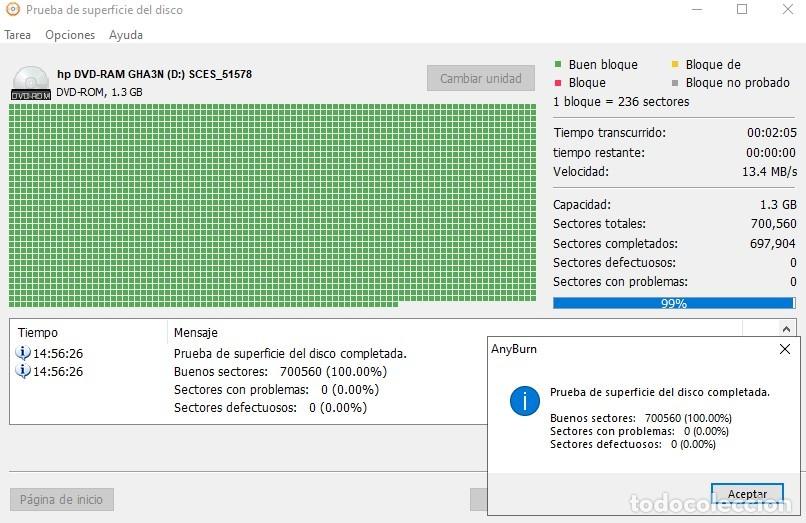Click the green Buen bloque legend square
Viewport: 806px width, 523px height.
tap(558, 64)
